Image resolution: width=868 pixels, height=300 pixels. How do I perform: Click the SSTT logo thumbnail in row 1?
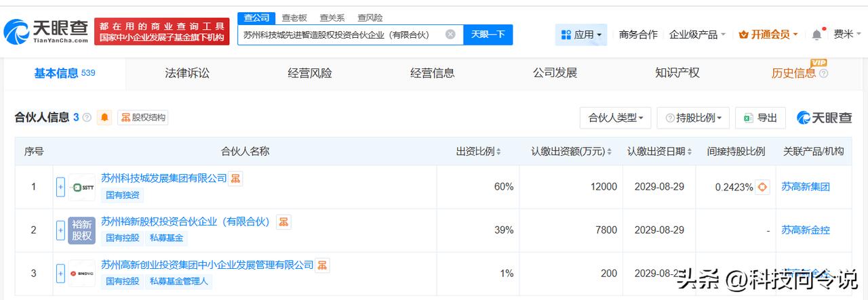pos(82,187)
